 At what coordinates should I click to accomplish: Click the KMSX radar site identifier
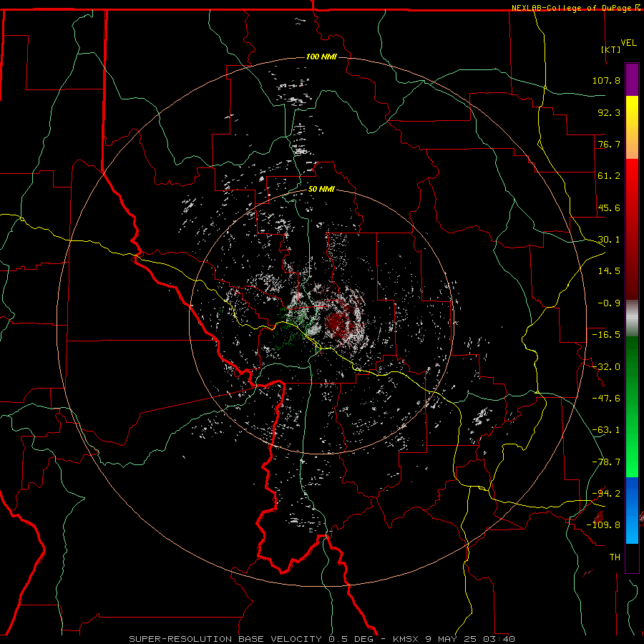406,639
